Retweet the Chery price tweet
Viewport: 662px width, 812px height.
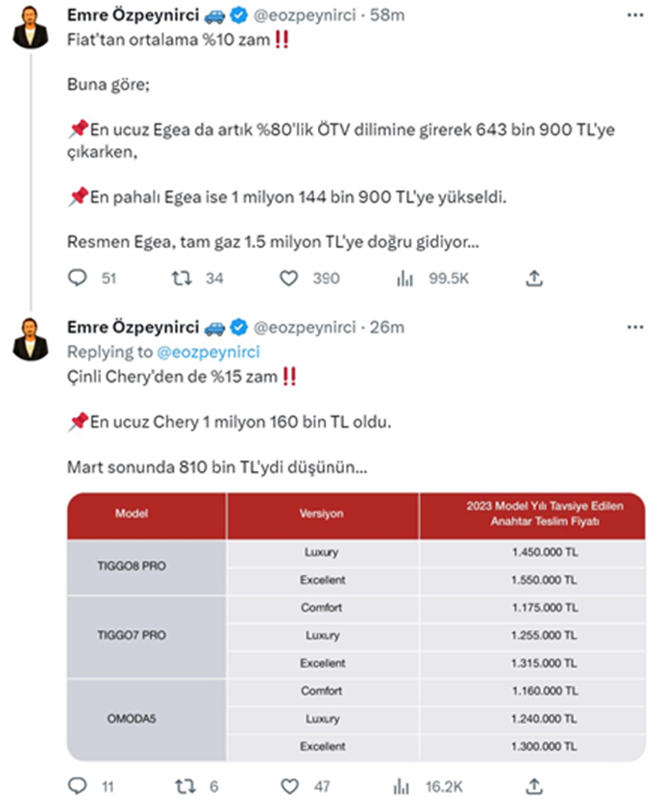[x=182, y=786]
